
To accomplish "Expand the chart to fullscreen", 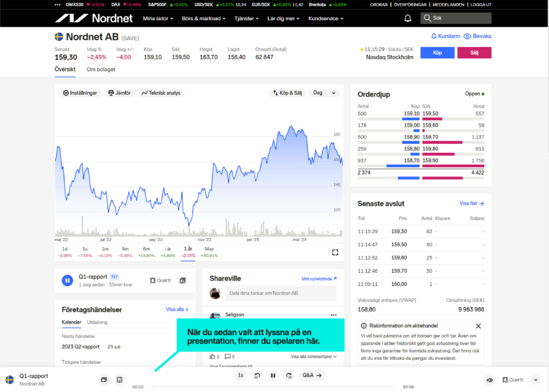I will click(335, 253).
